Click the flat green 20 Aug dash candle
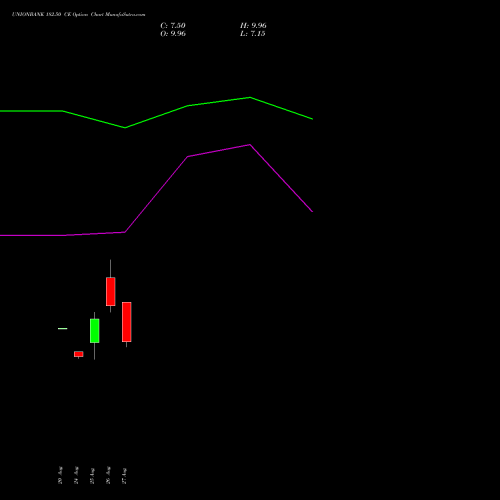The height and width of the screenshot is (500, 500). coord(62,329)
